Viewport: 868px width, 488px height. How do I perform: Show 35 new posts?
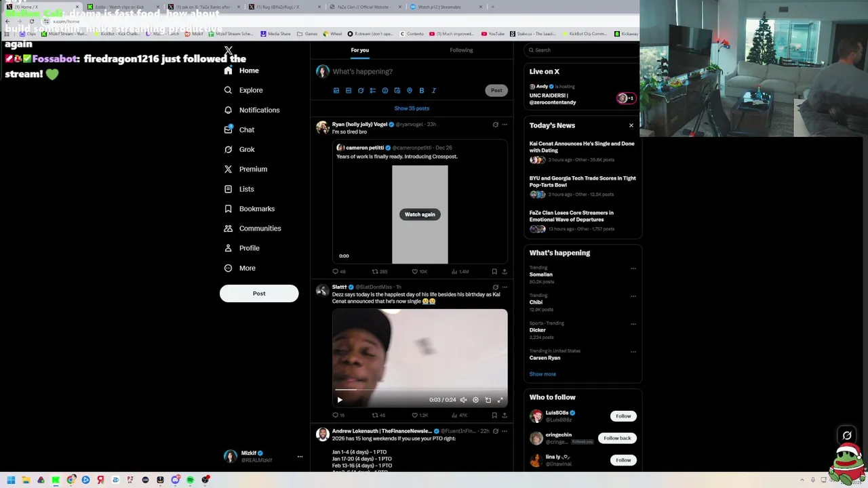pyautogui.click(x=412, y=108)
